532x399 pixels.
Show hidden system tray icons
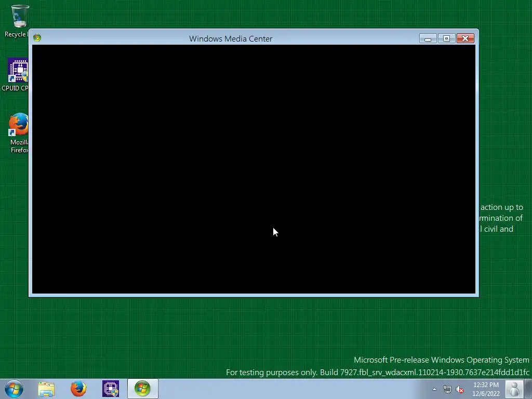[434, 389]
